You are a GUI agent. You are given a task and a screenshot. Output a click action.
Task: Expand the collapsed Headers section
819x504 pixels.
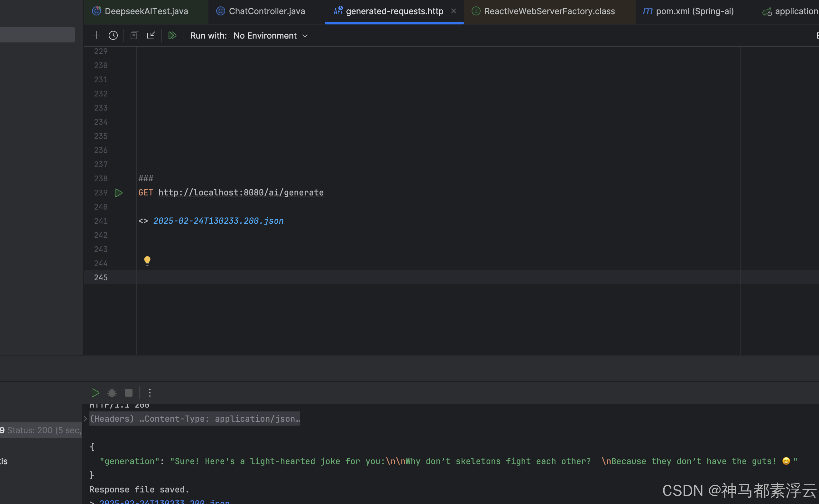pyautogui.click(x=85, y=419)
